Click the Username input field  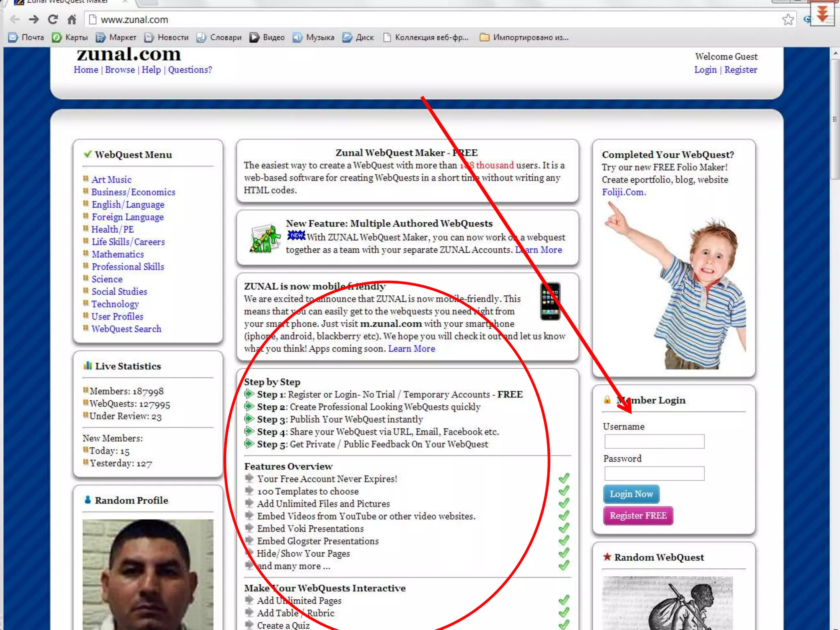point(654,442)
